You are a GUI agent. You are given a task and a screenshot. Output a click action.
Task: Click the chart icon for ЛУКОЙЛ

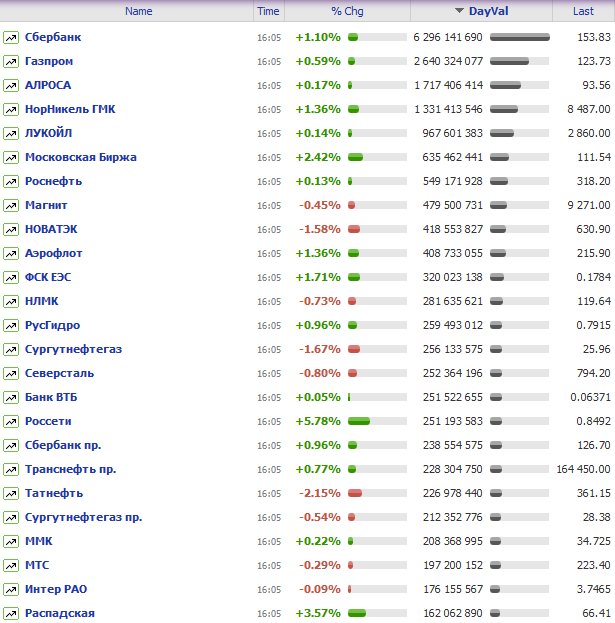point(11,133)
